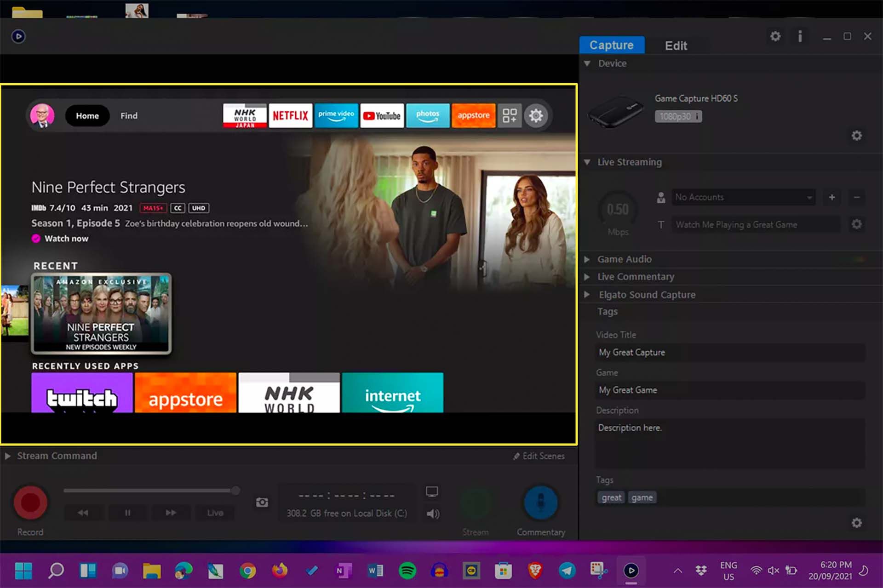Select the 'game' tag chip
This screenshot has width=883, height=588.
pos(642,497)
